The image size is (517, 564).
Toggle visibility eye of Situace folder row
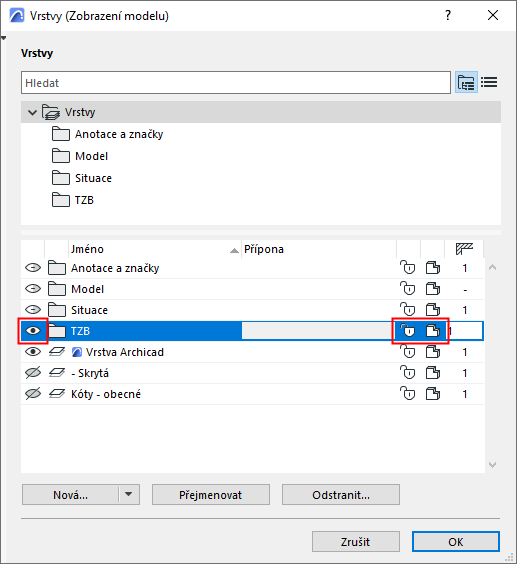[x=33, y=310]
